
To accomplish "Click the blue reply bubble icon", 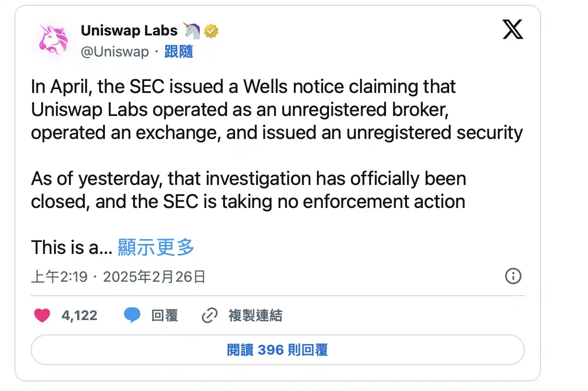I will pos(132,315).
